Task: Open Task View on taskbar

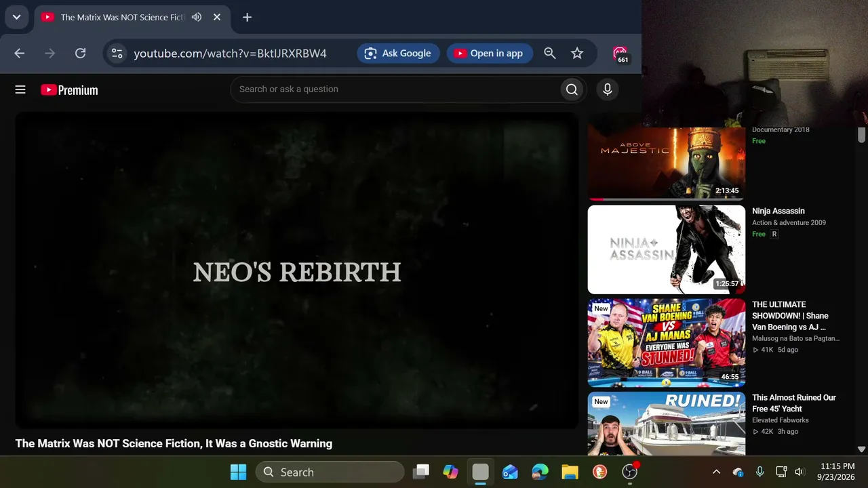Action: [422, 472]
